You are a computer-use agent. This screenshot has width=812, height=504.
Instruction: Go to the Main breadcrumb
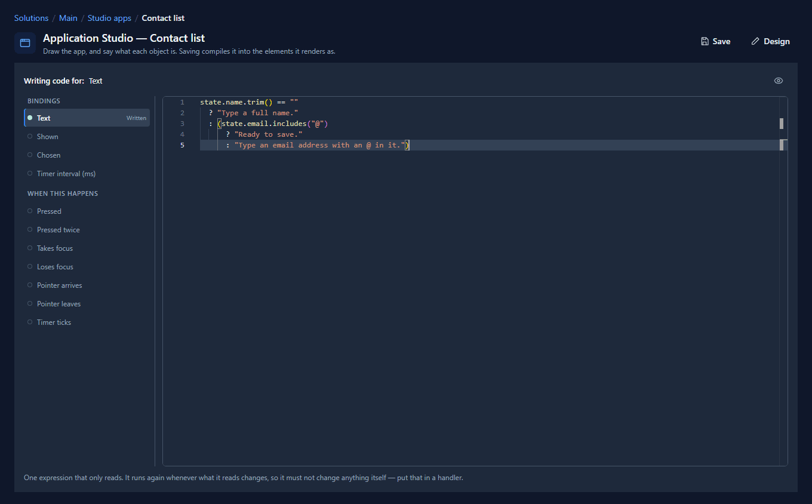click(68, 18)
